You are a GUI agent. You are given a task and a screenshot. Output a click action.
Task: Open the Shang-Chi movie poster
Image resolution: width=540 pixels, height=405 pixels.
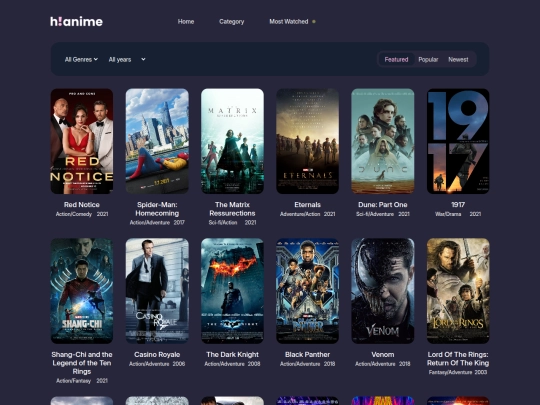point(82,291)
